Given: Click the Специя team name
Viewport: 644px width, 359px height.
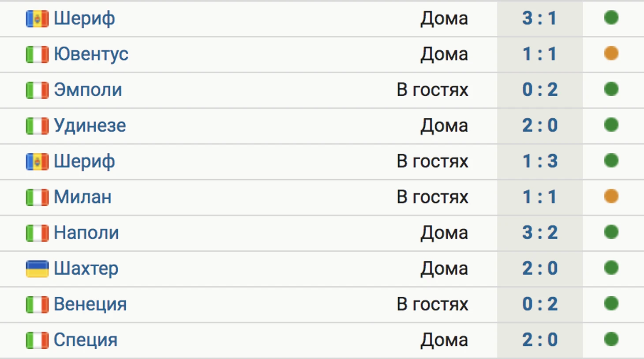Looking at the screenshot, I should pyautogui.click(x=86, y=340).
